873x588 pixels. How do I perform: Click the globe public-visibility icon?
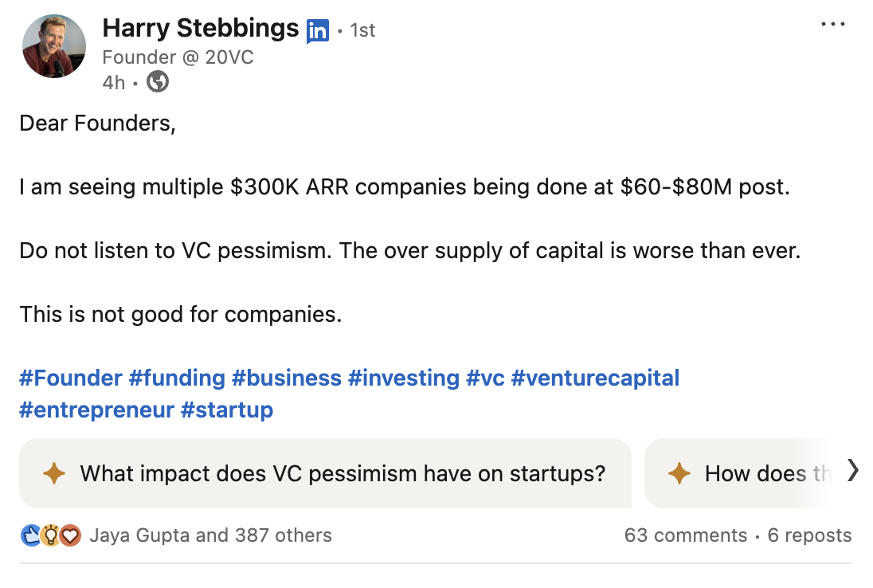click(157, 81)
